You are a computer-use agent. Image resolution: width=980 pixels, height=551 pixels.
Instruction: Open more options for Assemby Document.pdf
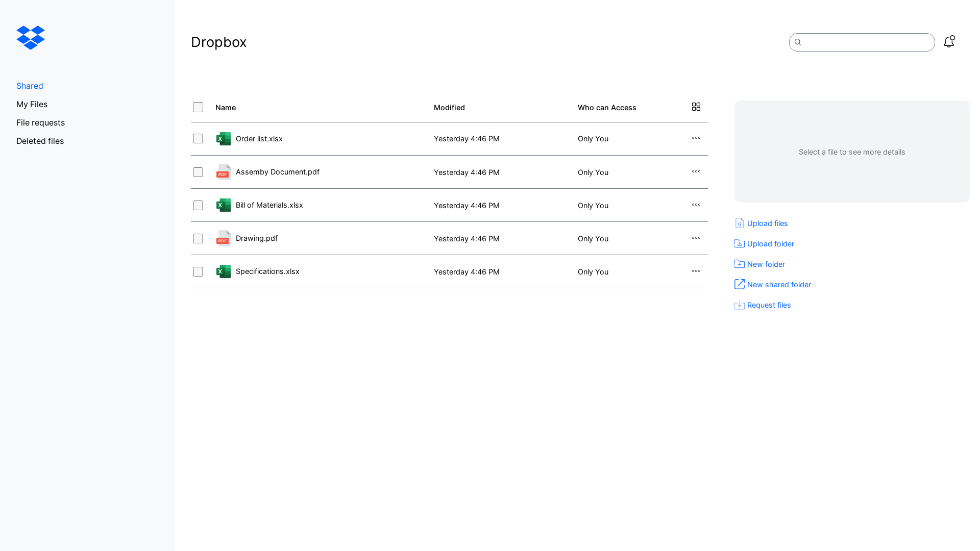[x=696, y=171]
